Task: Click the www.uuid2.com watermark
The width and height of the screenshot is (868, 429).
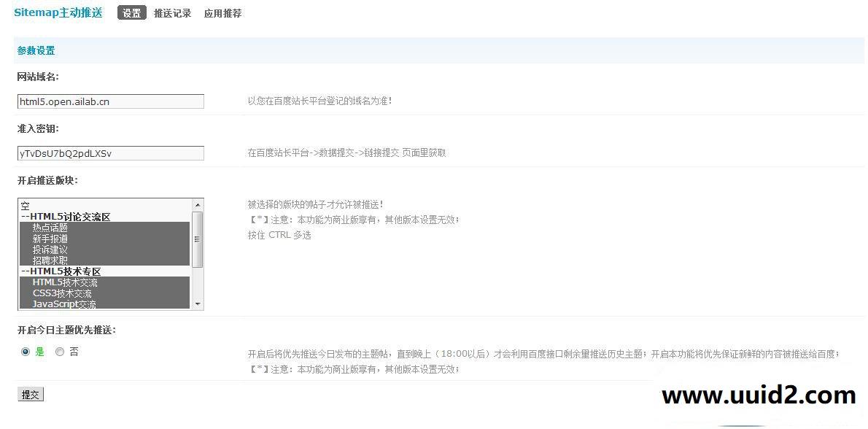Action: point(759,395)
